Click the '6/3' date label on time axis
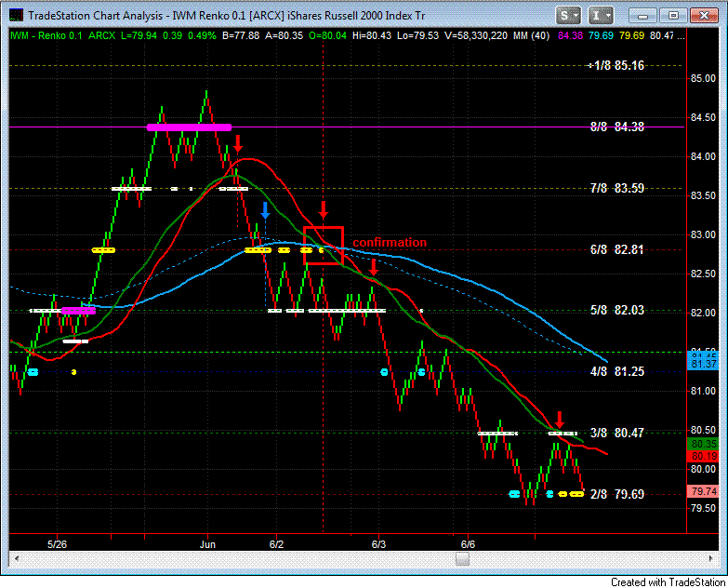Screen dimensions: 728x588 pos(378,544)
